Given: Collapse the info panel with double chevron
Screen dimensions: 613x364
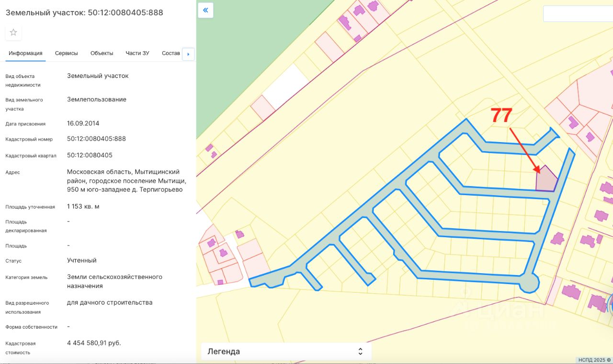Looking at the screenshot, I should tap(205, 10).
